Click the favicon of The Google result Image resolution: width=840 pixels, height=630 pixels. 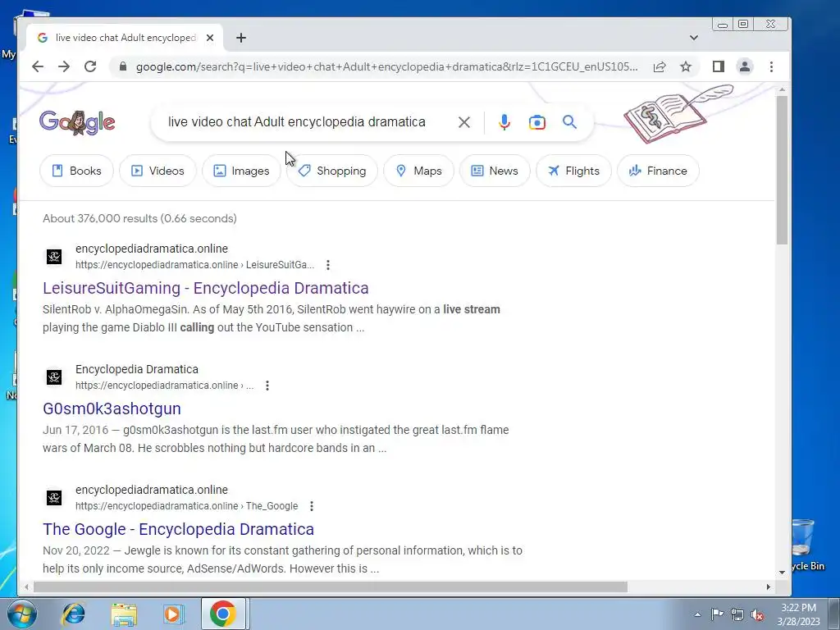53,498
